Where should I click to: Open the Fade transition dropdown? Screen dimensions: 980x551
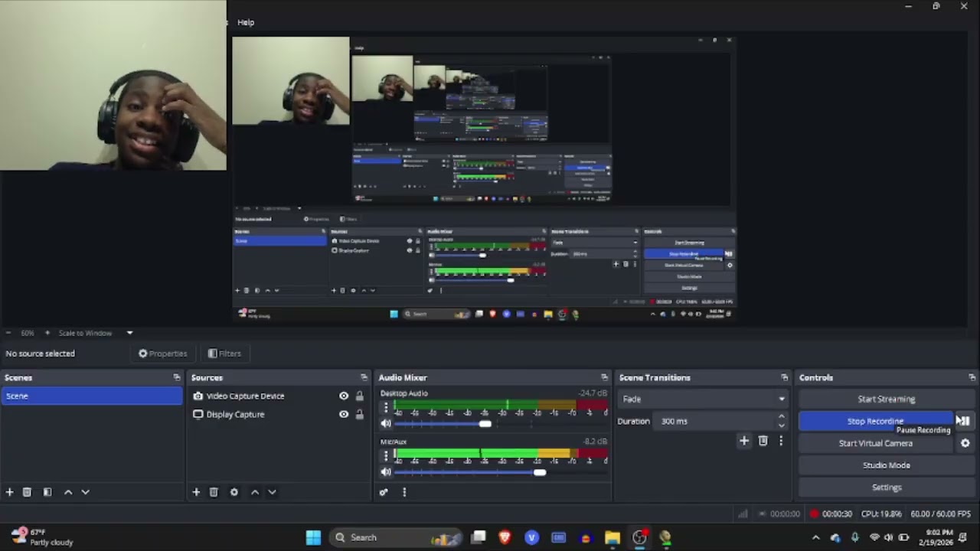[703, 399]
